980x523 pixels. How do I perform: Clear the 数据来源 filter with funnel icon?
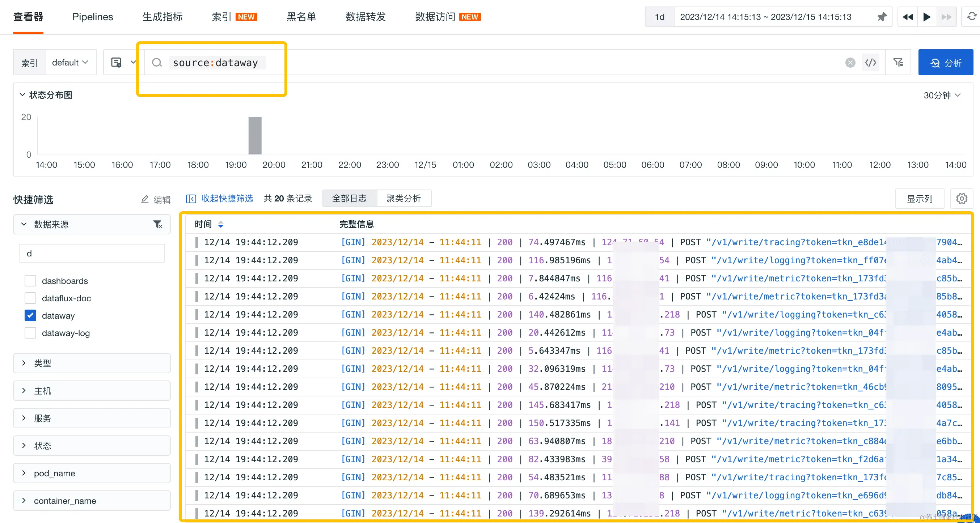coord(157,224)
